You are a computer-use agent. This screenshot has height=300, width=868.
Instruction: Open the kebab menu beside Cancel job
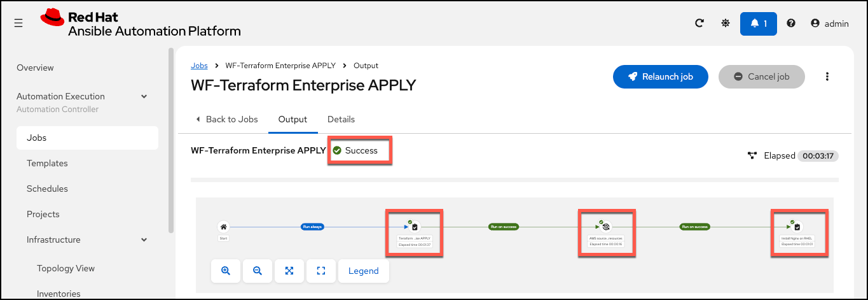tap(827, 76)
